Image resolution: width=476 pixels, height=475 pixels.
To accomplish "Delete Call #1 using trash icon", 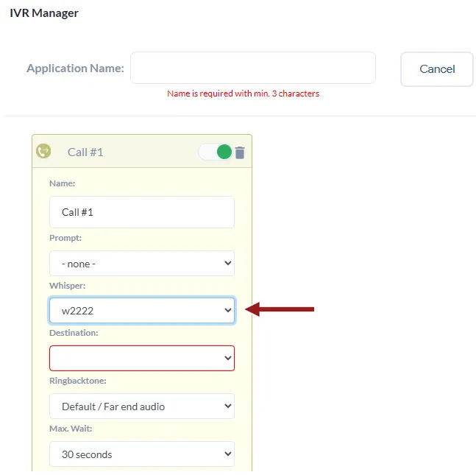I will 240,152.
